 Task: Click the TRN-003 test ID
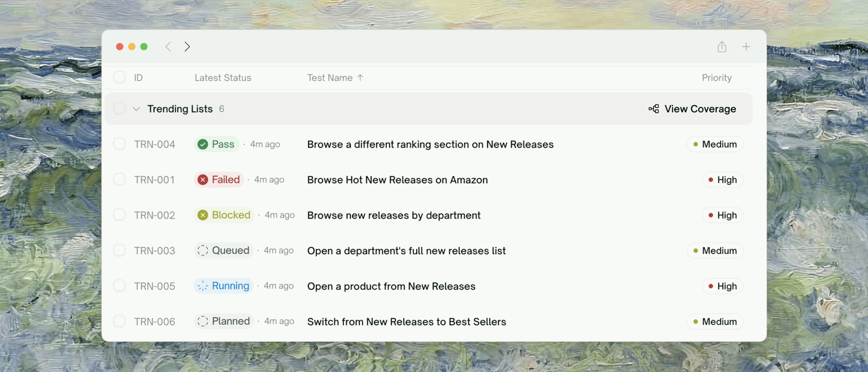tap(155, 251)
